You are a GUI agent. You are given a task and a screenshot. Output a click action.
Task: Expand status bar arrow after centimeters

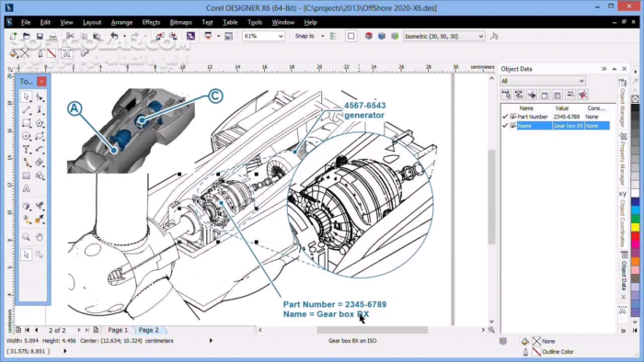211,341
